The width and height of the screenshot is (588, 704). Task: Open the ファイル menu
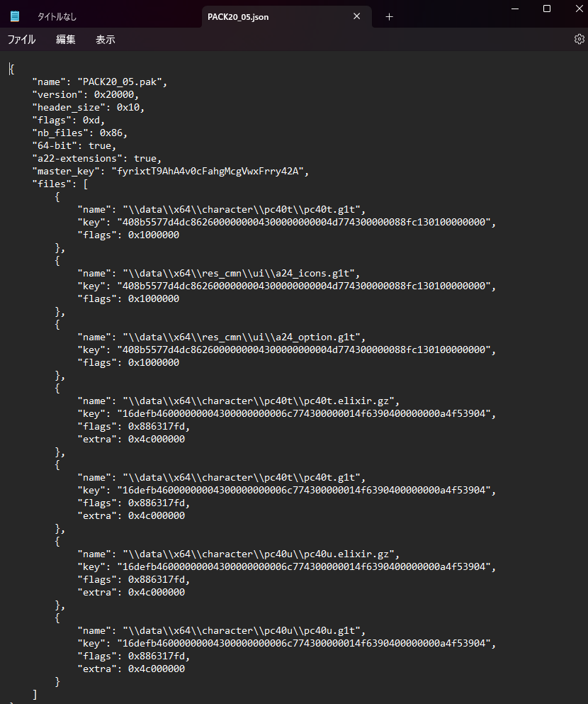click(21, 40)
